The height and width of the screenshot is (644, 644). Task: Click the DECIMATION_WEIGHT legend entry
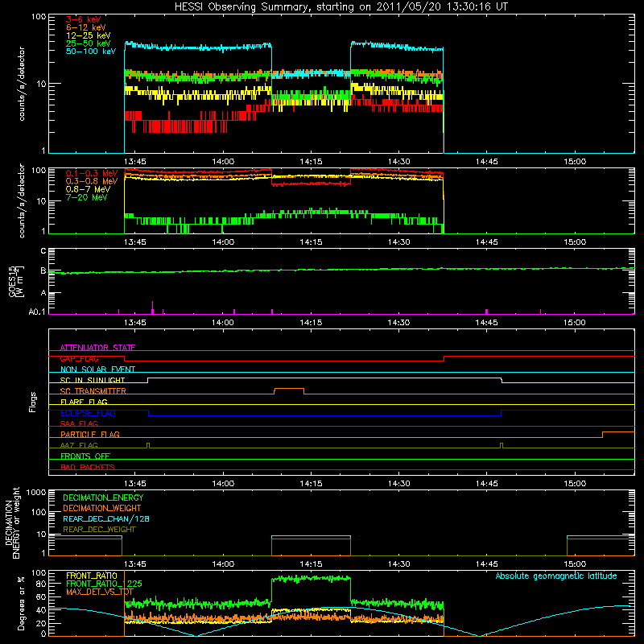point(102,508)
